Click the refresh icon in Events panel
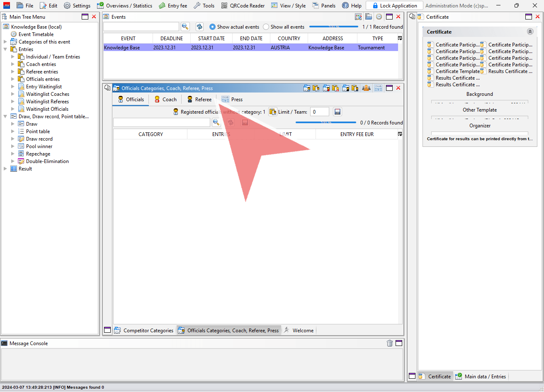 (x=199, y=27)
